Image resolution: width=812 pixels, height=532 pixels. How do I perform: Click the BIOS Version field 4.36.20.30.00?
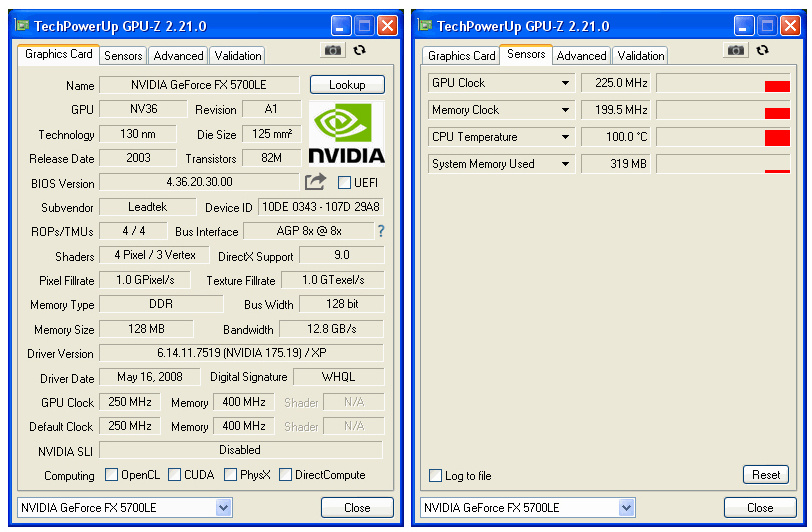pyautogui.click(x=199, y=182)
